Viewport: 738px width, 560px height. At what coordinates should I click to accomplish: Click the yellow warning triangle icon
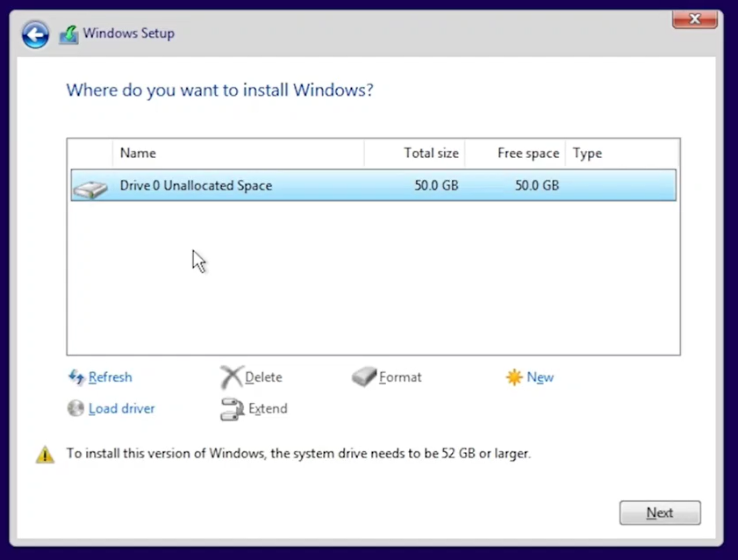pyautogui.click(x=45, y=455)
